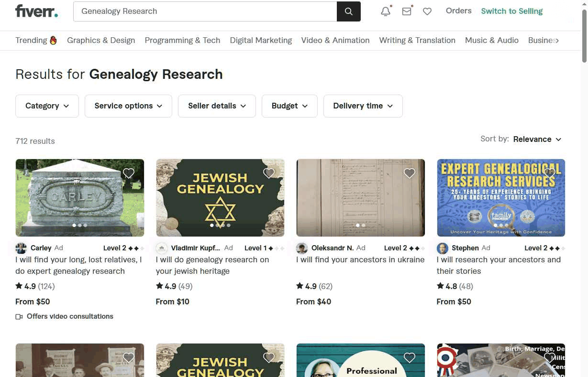588x377 pixels.
Task: Click From $40 price
Action: click(313, 302)
